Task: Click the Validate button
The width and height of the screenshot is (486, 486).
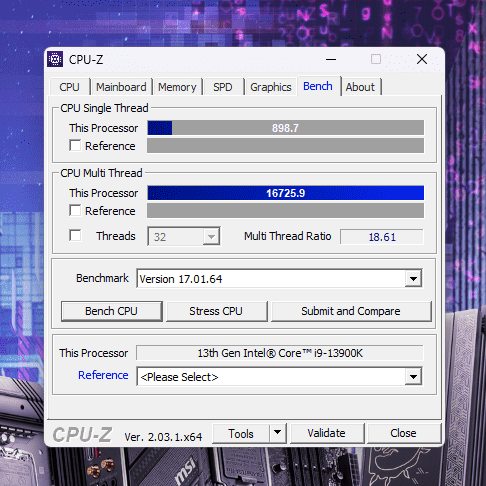Action: (327, 433)
